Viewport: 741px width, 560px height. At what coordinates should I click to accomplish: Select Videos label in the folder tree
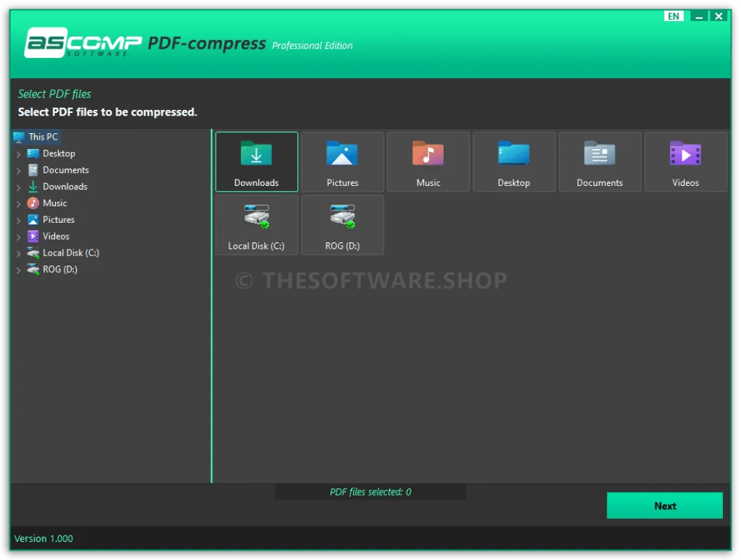56,237
